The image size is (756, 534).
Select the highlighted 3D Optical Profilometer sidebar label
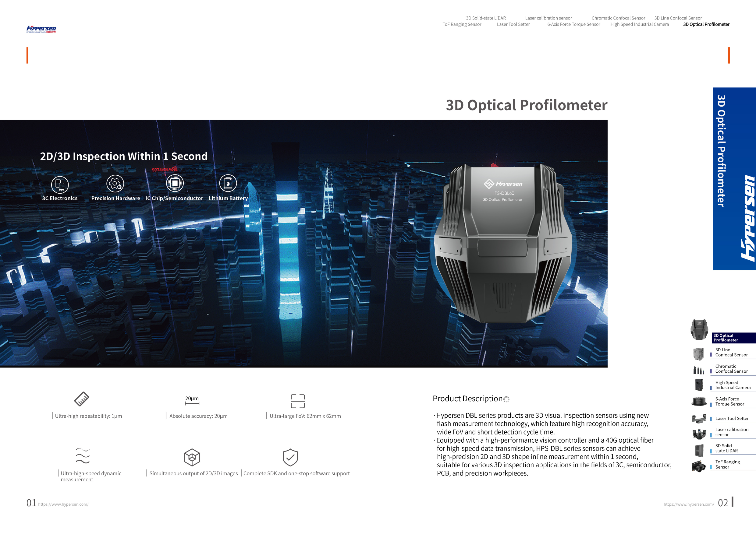pyautogui.click(x=734, y=338)
